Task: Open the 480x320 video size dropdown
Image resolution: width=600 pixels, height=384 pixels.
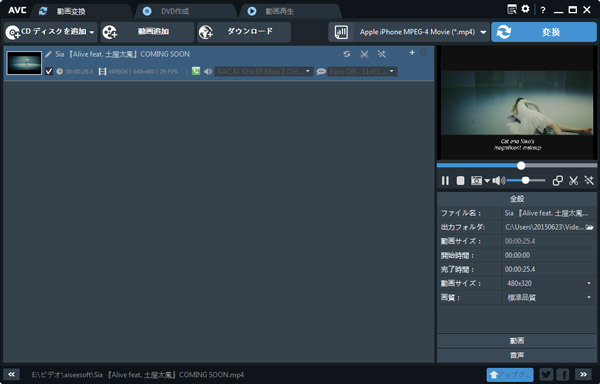Action: (549, 283)
